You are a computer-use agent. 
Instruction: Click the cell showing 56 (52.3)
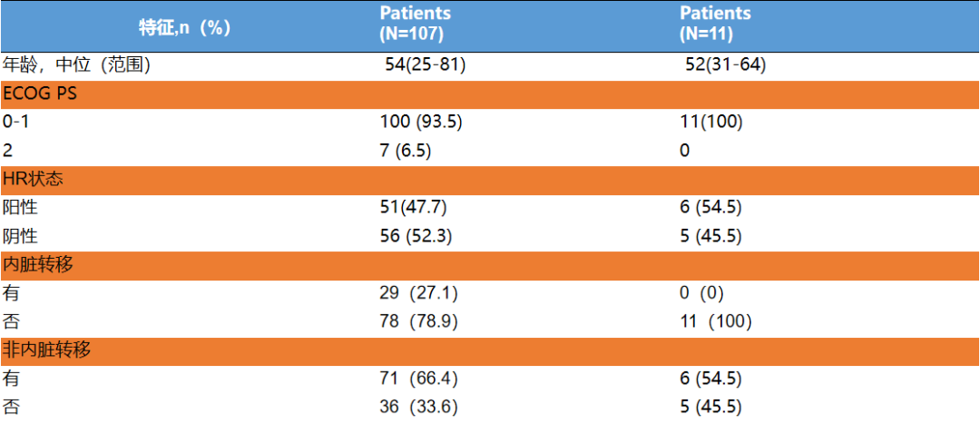click(416, 236)
